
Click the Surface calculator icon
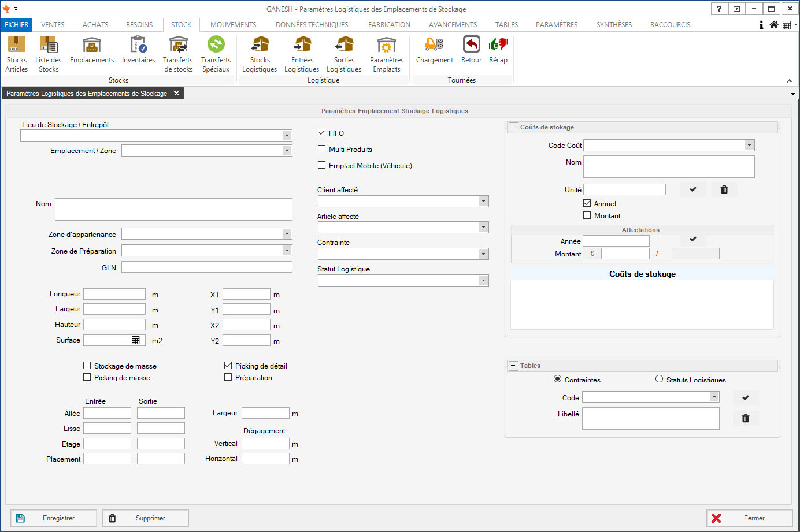point(136,340)
